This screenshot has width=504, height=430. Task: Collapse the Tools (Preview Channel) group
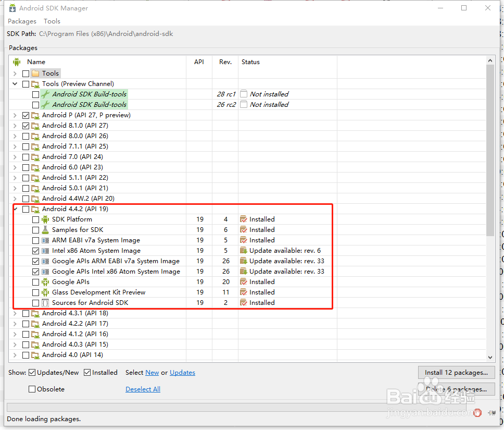15,84
